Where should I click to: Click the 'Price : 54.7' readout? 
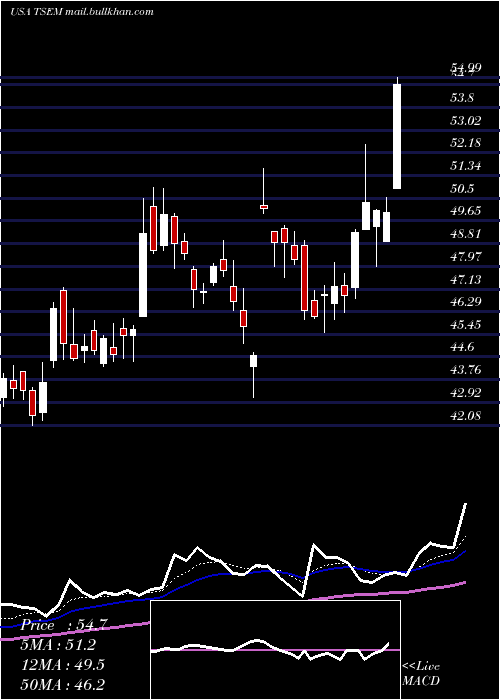point(63,625)
